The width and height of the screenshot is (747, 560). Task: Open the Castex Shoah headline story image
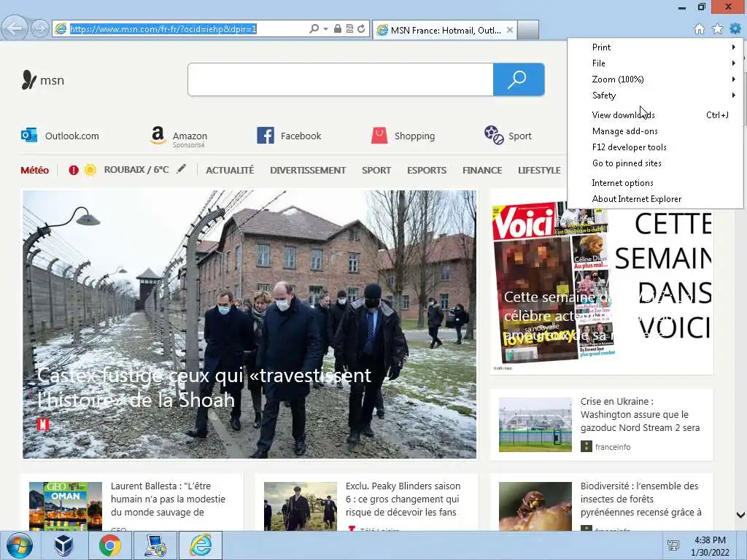click(249, 324)
